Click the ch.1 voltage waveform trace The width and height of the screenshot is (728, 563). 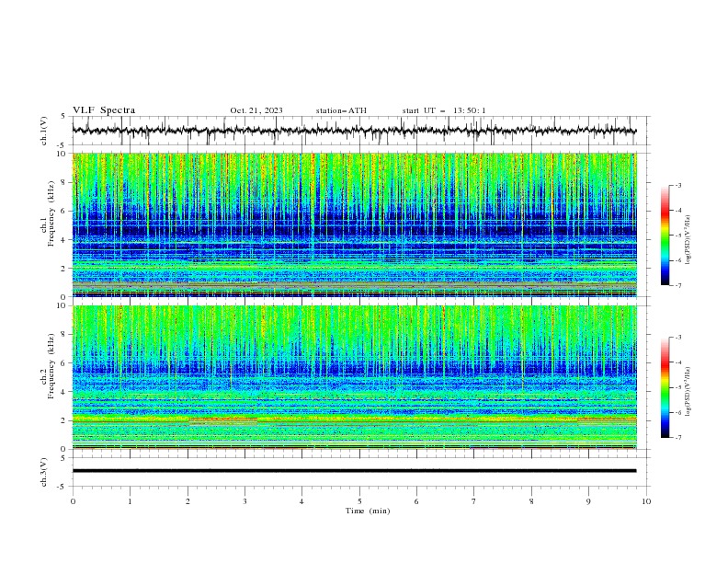pos(354,131)
